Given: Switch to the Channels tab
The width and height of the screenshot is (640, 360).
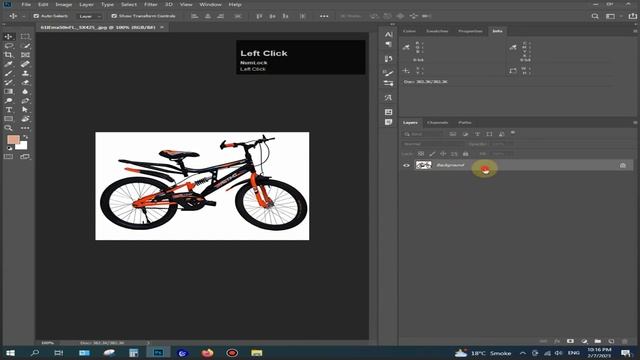Looking at the screenshot, I should pyautogui.click(x=438, y=122).
